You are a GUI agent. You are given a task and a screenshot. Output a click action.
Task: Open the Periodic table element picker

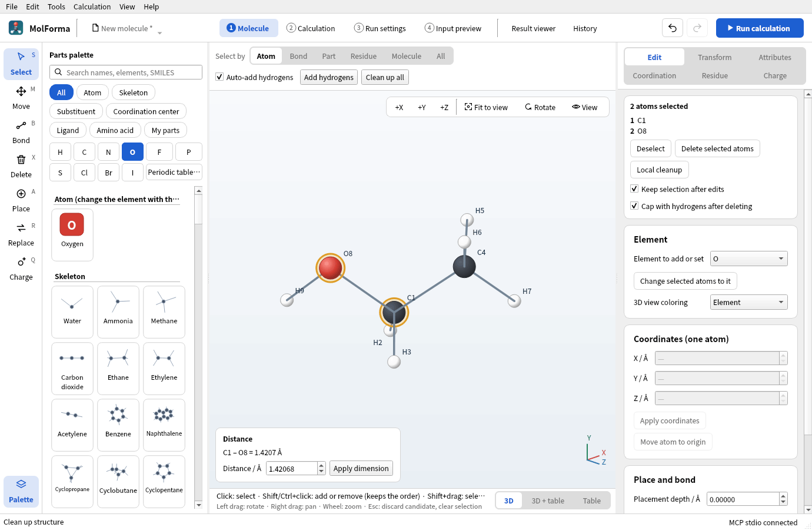174,172
